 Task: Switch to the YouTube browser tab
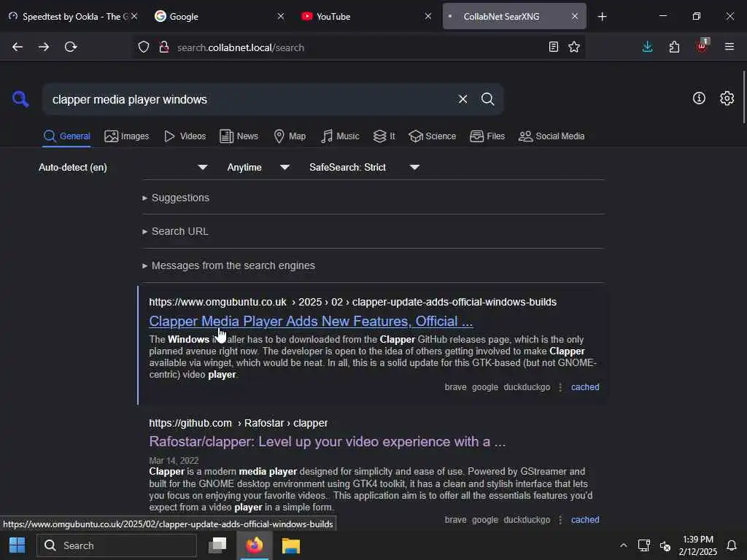click(366, 17)
